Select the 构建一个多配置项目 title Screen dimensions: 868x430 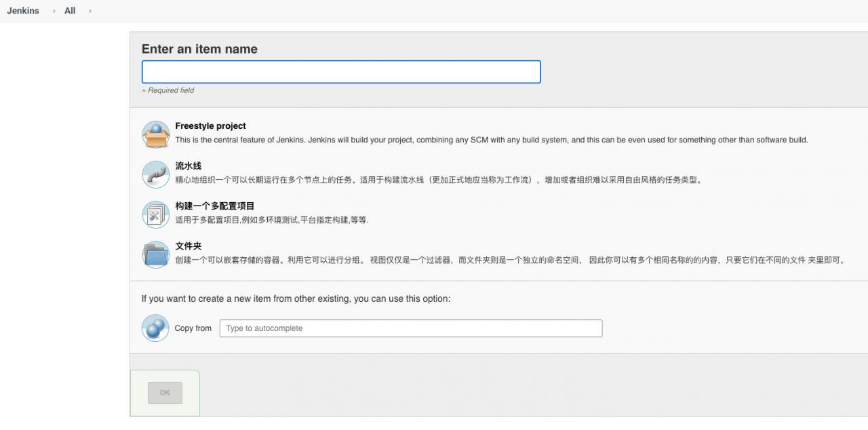[215, 206]
